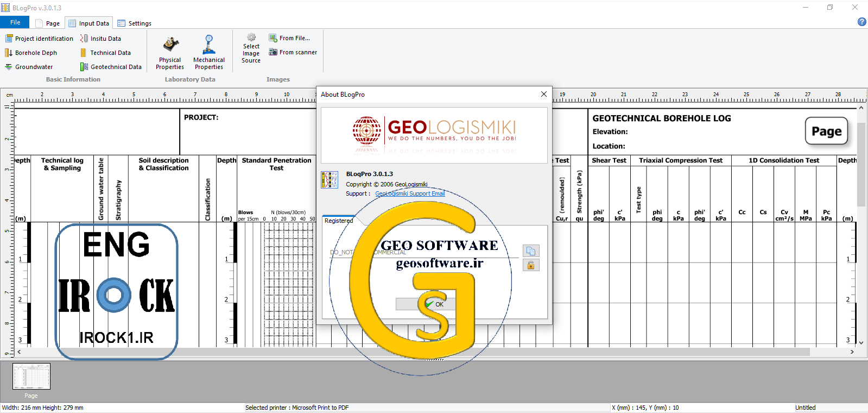Choose Select Image Source
Screen dimensions: 868x413
(251, 48)
